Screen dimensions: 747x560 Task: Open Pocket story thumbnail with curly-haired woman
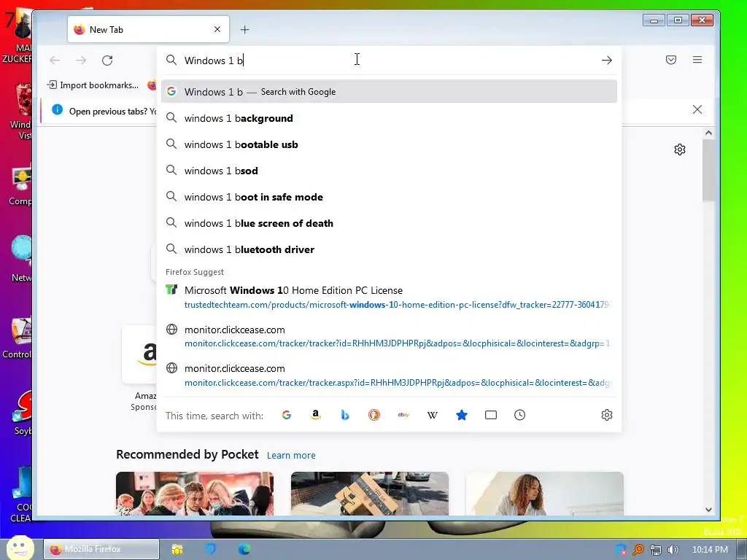(x=544, y=494)
